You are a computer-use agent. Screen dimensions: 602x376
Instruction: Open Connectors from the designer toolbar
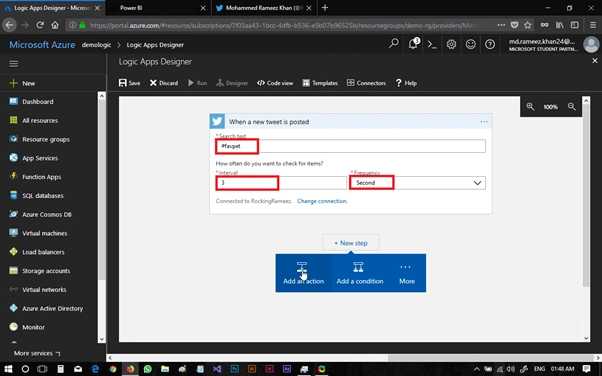(366, 83)
